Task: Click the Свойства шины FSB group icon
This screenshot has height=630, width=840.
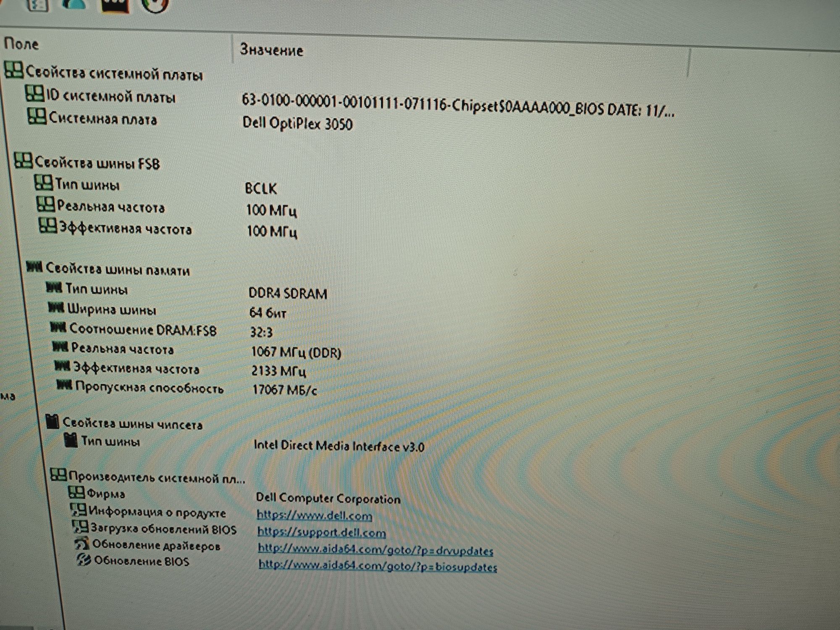Action: pyautogui.click(x=24, y=160)
